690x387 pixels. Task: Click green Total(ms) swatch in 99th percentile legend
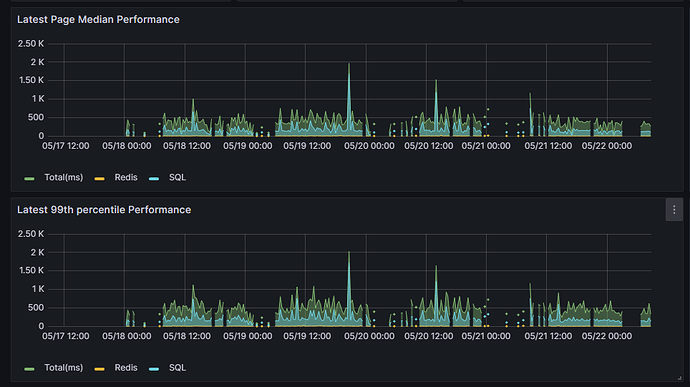pos(29,369)
